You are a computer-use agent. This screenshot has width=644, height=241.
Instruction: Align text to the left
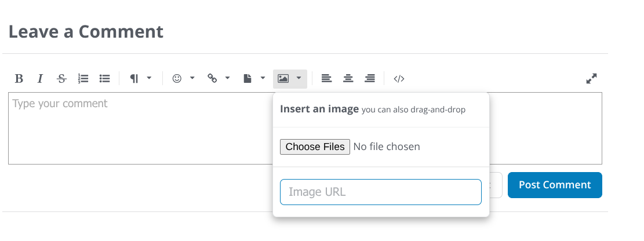tap(327, 79)
